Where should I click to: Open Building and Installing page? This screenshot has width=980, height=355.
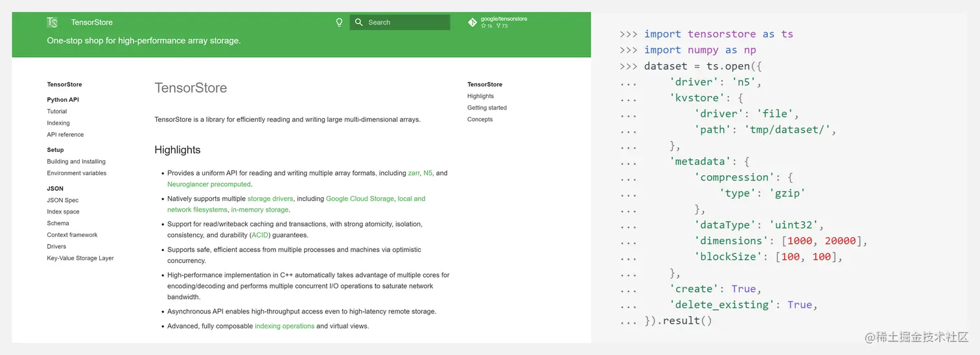pyautogui.click(x=76, y=162)
